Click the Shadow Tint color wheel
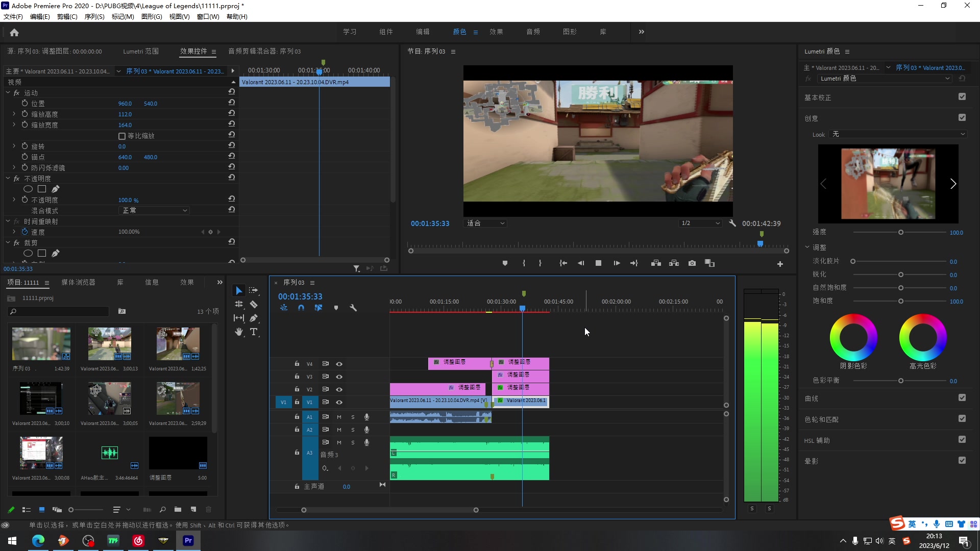The height and width of the screenshot is (551, 980). tap(853, 337)
